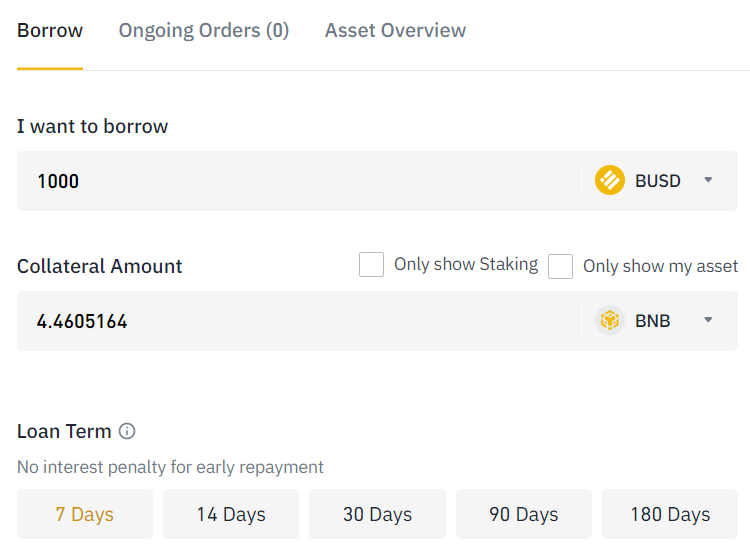Screen dimensions: 750x557
Task: Enable Only show Staking checkbox
Action: (x=371, y=265)
